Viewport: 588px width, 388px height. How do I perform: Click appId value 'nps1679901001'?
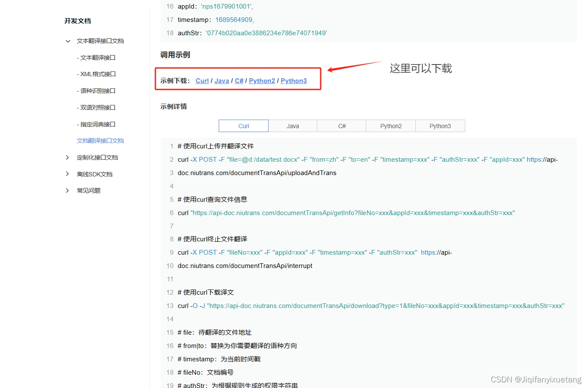click(227, 6)
